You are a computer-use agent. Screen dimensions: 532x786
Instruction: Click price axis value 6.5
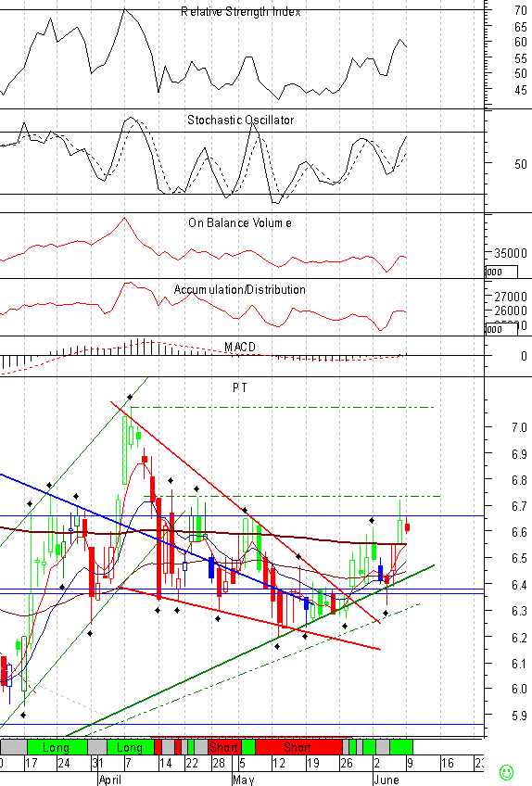(x=519, y=558)
